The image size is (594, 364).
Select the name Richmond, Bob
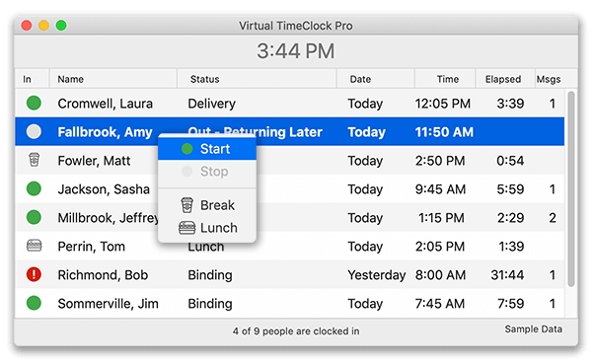tap(103, 274)
